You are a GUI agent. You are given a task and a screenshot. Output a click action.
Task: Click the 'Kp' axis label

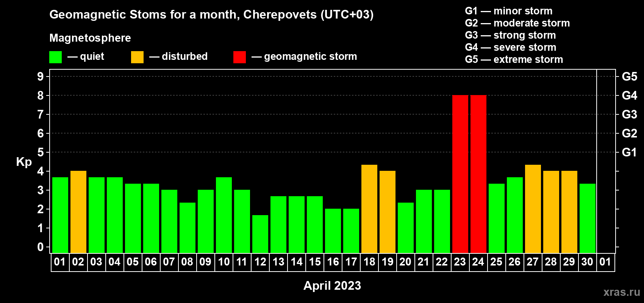pyautogui.click(x=24, y=162)
